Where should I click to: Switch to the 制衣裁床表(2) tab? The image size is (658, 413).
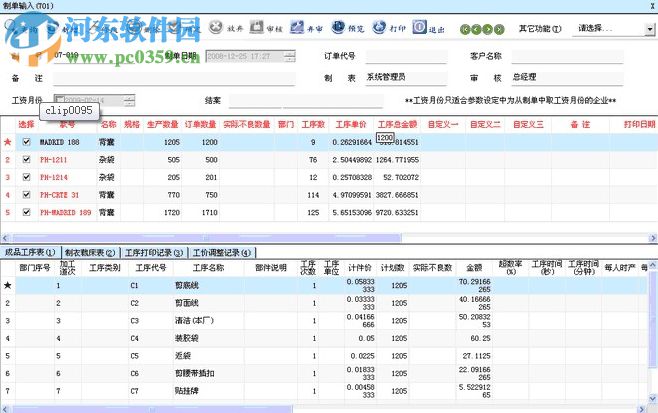pos(90,253)
